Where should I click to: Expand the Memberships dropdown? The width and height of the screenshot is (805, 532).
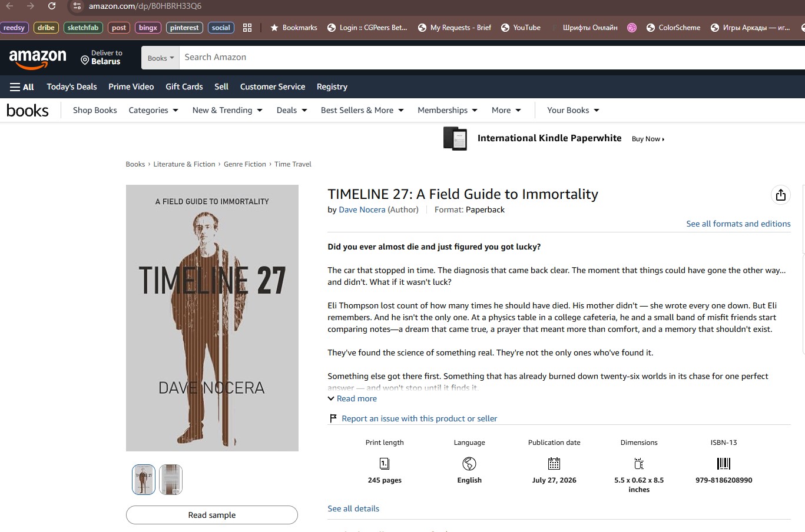(448, 110)
